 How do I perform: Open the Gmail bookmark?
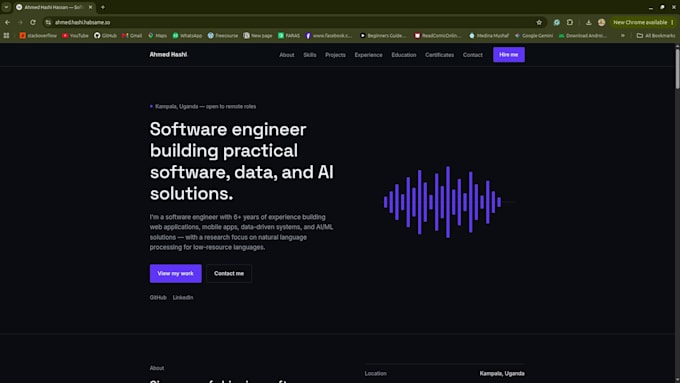[132, 36]
